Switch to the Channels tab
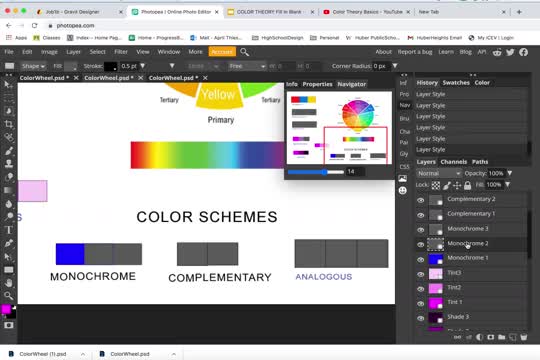Image resolution: width=540 pixels, height=360 pixels. pyautogui.click(x=454, y=162)
